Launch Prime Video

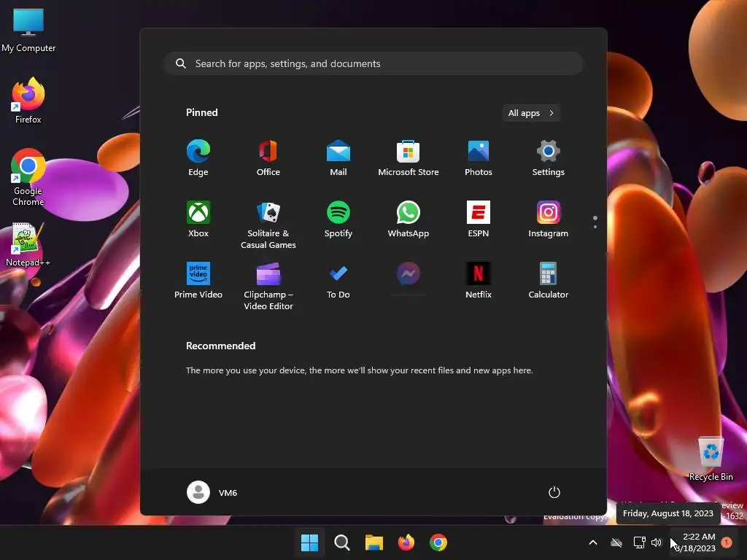click(x=198, y=281)
